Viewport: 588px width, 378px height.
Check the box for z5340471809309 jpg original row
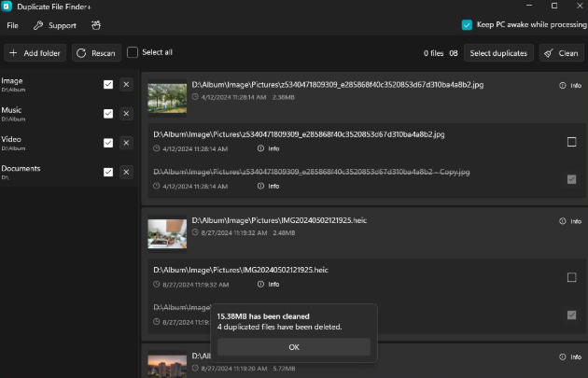[571, 142]
